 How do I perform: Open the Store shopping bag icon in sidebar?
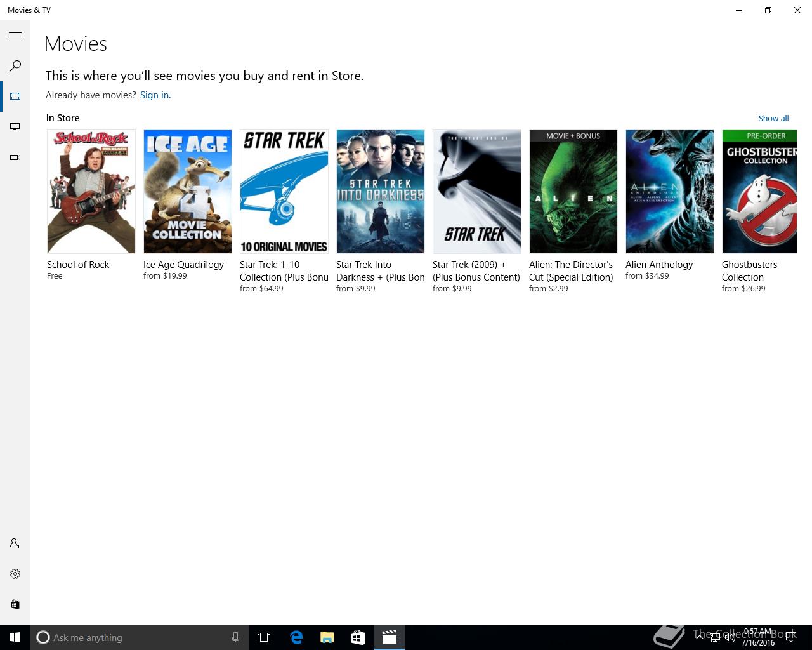15,604
